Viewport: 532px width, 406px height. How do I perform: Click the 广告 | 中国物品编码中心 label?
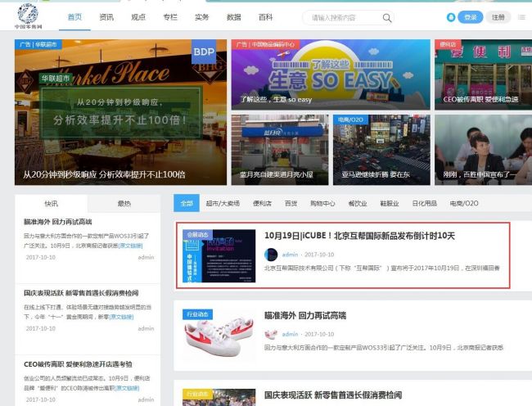(x=265, y=44)
